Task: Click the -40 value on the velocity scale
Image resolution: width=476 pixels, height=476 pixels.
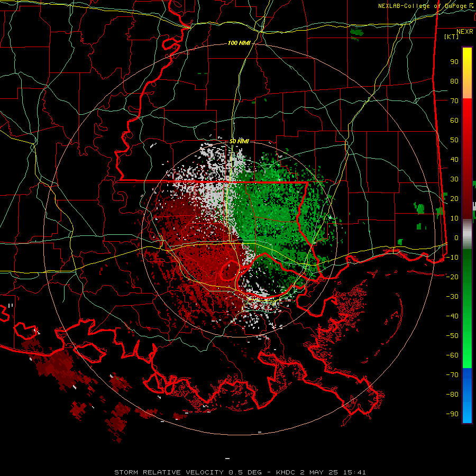Action: 452,316
